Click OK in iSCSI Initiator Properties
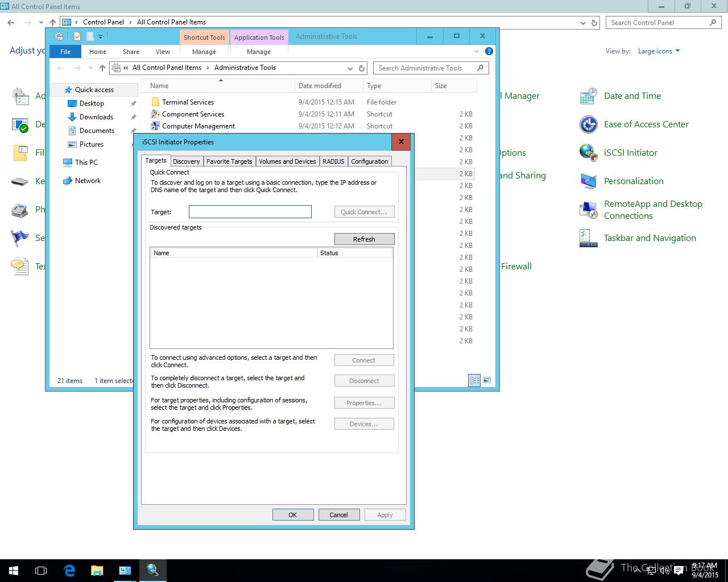728x582 pixels. point(293,515)
